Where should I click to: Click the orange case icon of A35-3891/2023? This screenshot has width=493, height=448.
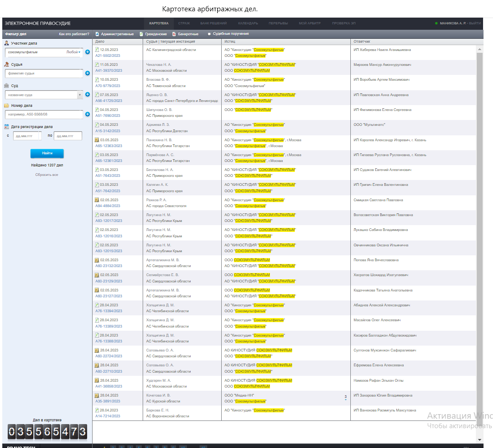click(97, 395)
